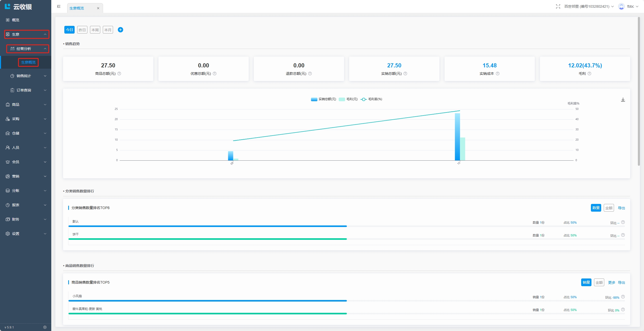This screenshot has height=331, width=644.
Task: Click the fbbc user avatar
Action: tap(621, 6)
